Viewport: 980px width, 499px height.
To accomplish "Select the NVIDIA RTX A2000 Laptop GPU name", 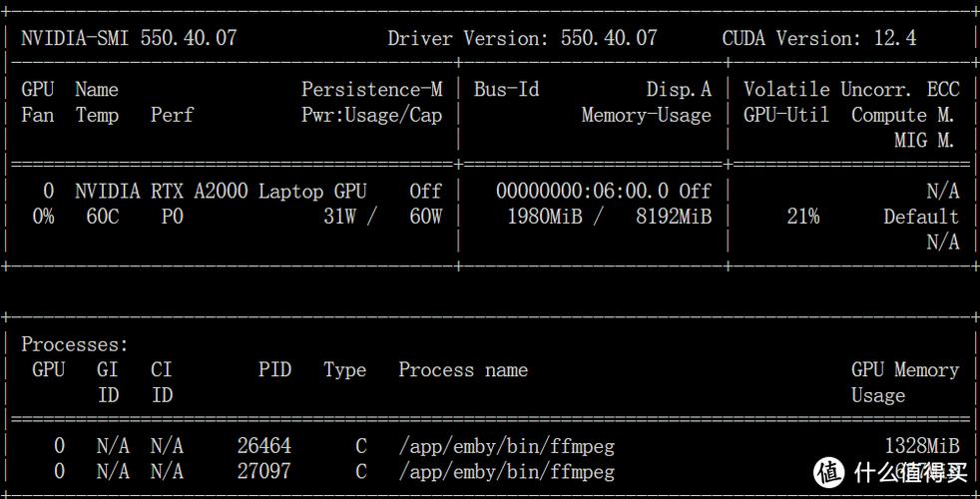I will [221, 191].
